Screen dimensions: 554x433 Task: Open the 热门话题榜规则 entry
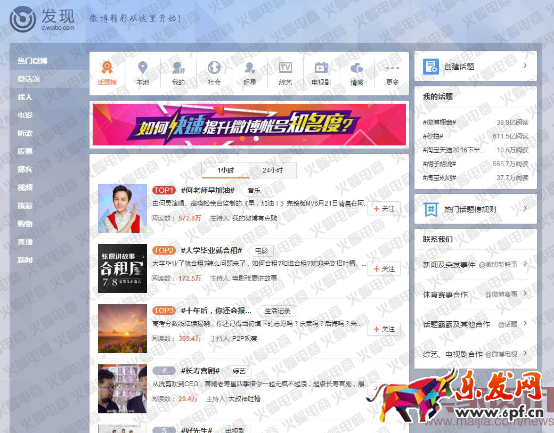(476, 209)
